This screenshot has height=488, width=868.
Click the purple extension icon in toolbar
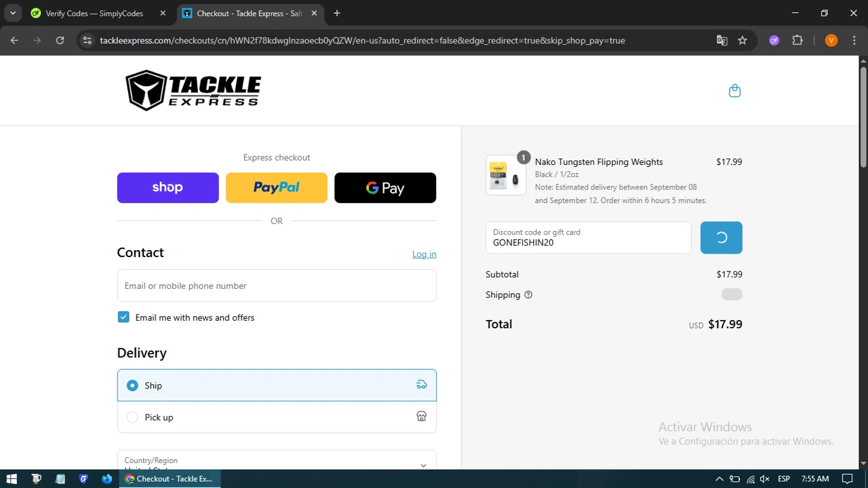[x=774, y=41]
